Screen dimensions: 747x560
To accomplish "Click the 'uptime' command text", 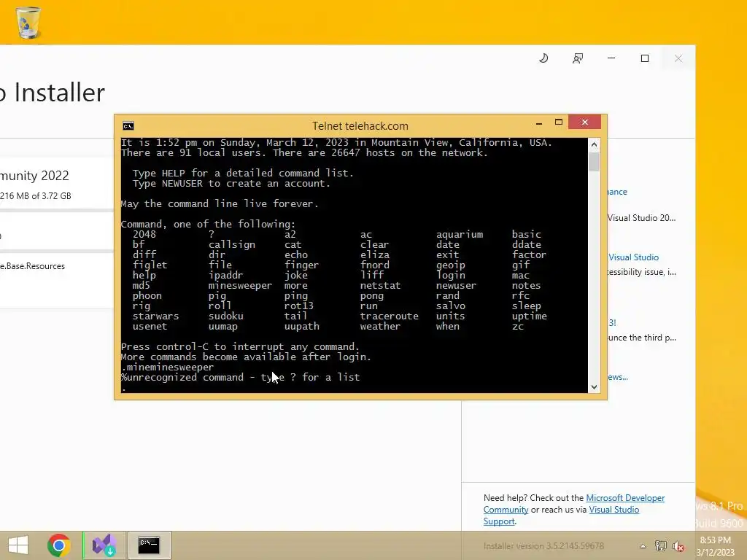I will pos(530,316).
